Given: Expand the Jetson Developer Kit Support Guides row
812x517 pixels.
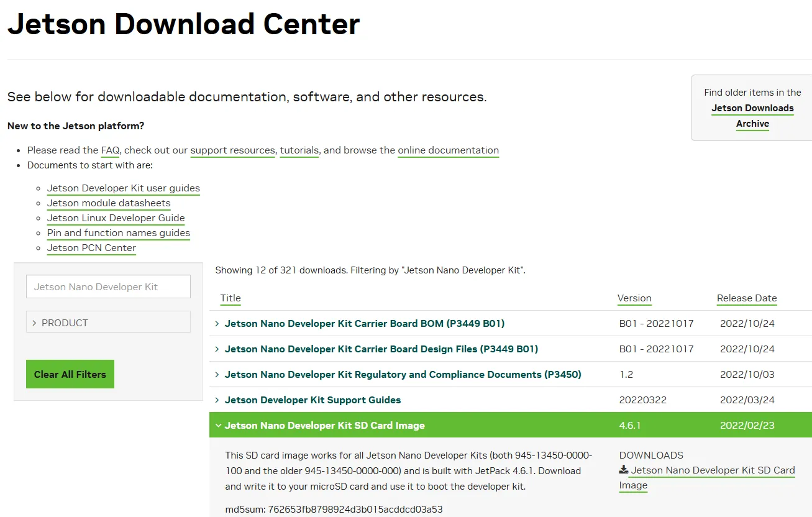Looking at the screenshot, I should point(217,400).
